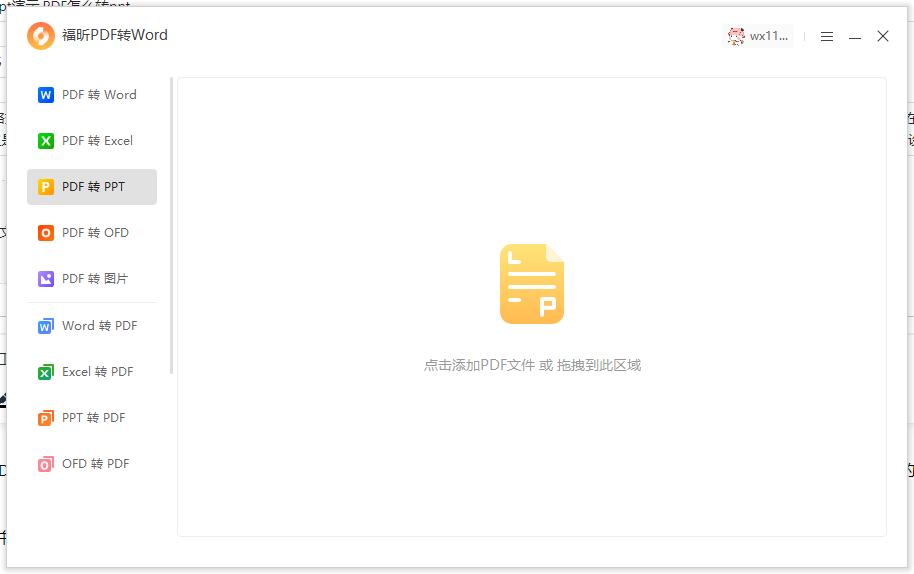Image resolution: width=914 pixels, height=574 pixels.
Task: Select the PDF 转 图片 label
Action: (94, 279)
